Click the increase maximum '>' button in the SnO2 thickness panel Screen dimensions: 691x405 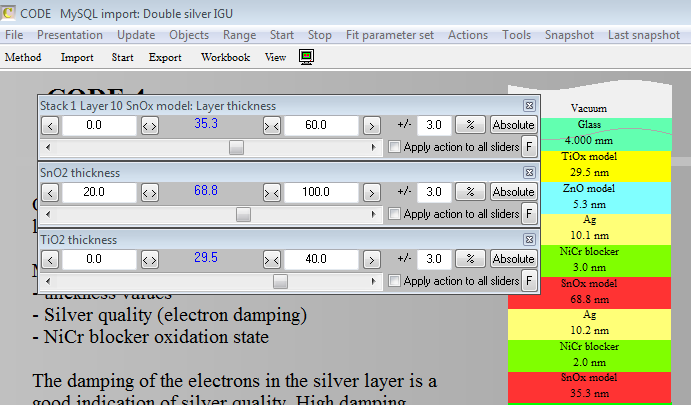371,192
